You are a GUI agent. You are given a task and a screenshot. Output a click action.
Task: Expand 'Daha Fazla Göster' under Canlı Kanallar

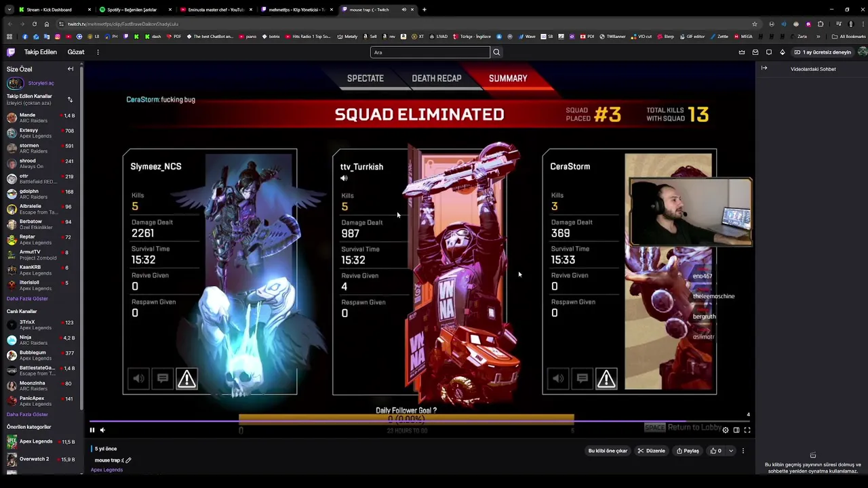tap(27, 415)
